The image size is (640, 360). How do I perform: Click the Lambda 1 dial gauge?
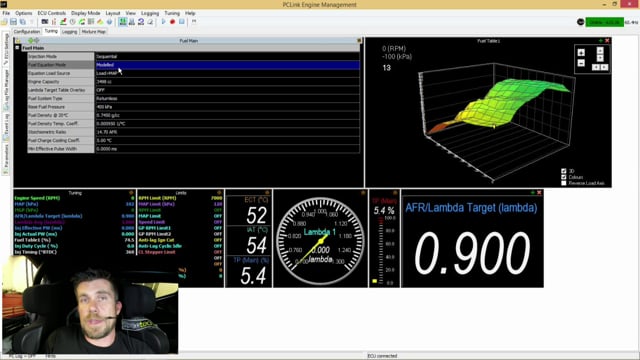(320, 241)
